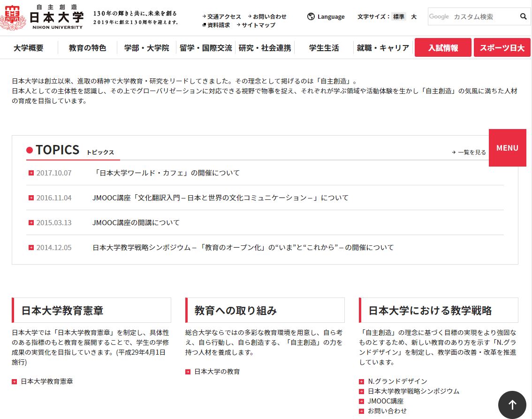Click red arrow icon beside 2017.10.07 topic
532x419 pixels.
(x=31, y=173)
